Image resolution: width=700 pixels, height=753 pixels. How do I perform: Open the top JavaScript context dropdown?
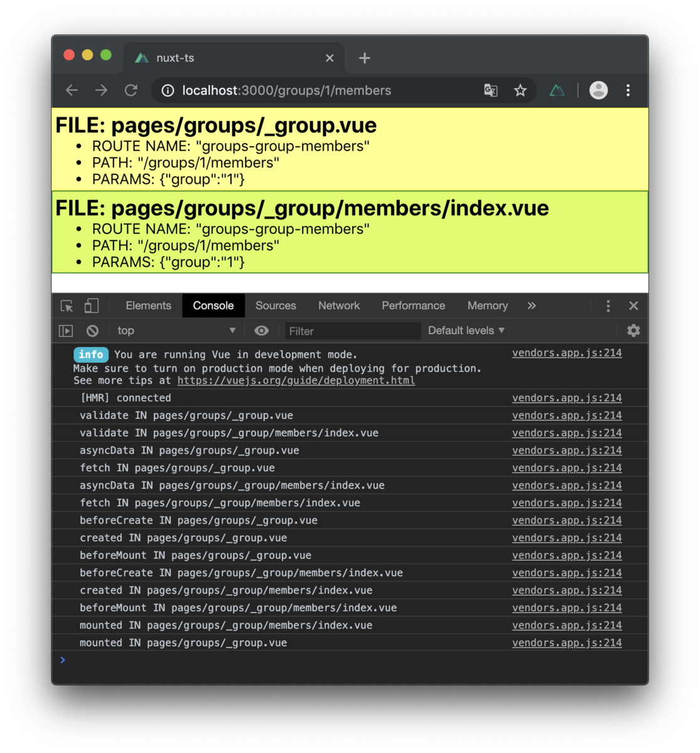176,331
